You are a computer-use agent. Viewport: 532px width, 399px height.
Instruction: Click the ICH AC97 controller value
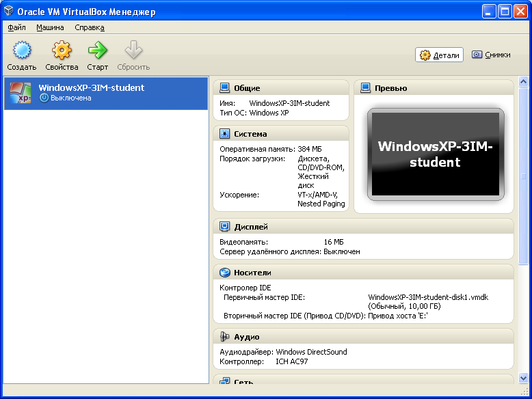292,361
